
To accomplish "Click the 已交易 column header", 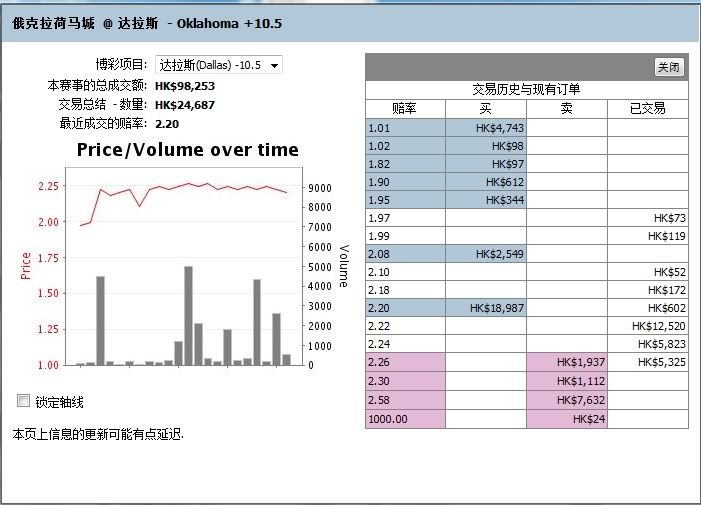I will pos(647,108).
